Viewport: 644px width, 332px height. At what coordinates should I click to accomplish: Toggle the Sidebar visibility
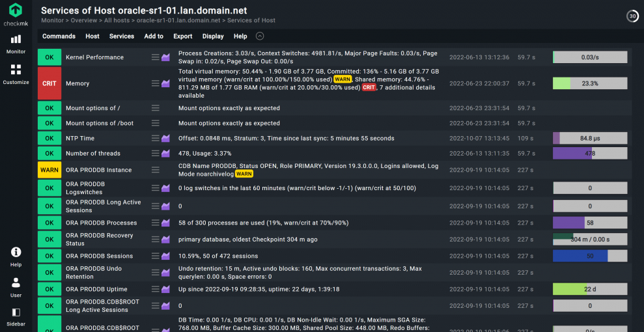(x=16, y=316)
